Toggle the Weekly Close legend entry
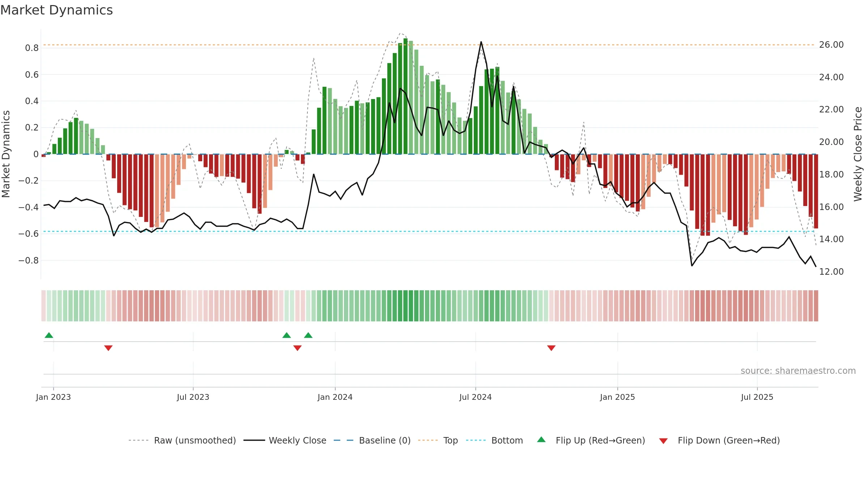This screenshot has height=488, width=868. click(x=285, y=440)
